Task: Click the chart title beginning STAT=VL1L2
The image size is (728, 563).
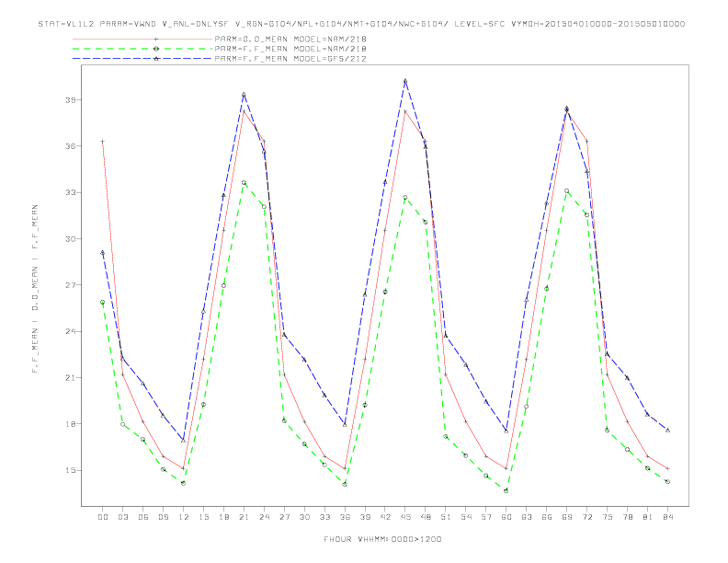Action: pyautogui.click(x=361, y=24)
